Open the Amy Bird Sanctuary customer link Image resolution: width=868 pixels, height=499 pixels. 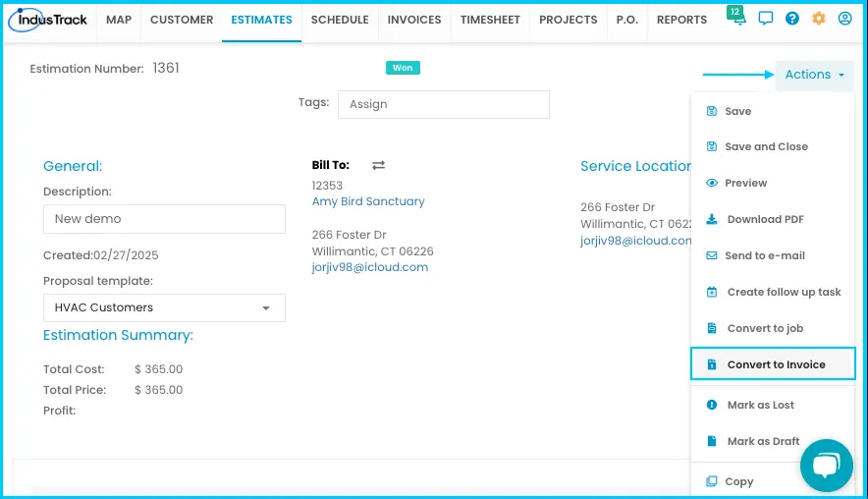(x=368, y=201)
